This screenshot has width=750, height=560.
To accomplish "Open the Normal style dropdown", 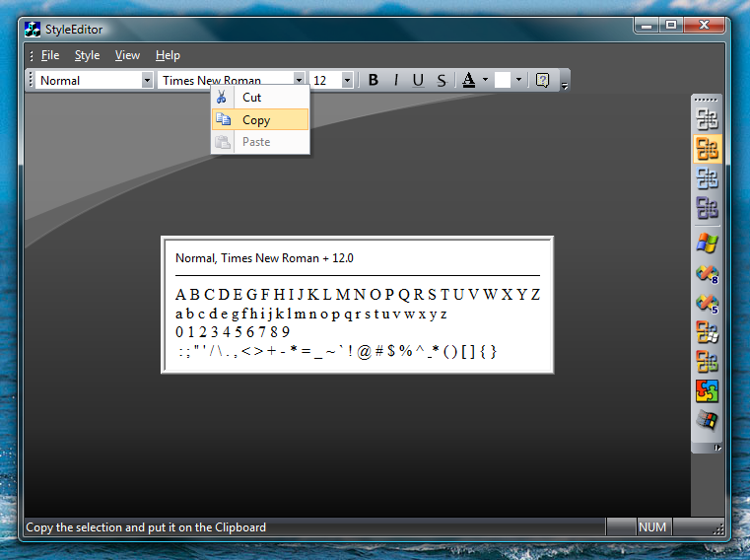I will click(x=147, y=81).
